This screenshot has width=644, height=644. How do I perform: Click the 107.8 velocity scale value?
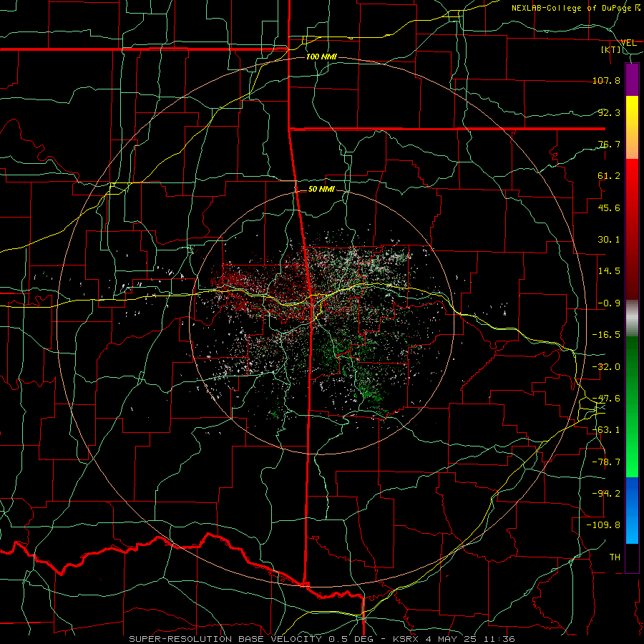606,80
